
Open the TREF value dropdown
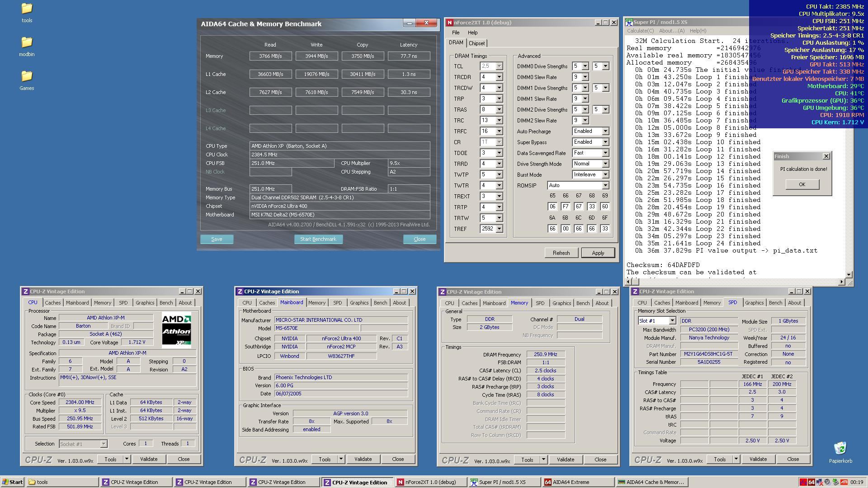499,229
